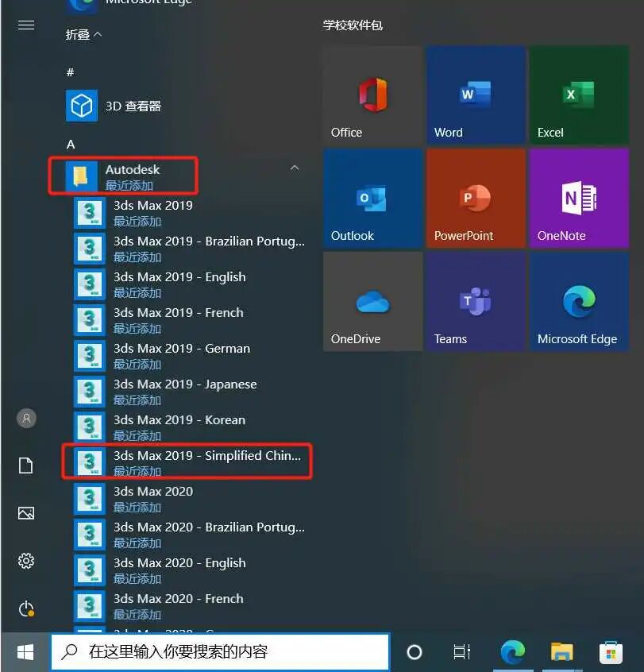The width and height of the screenshot is (644, 672).
Task: Click the Windows Start button
Action: click(x=25, y=652)
